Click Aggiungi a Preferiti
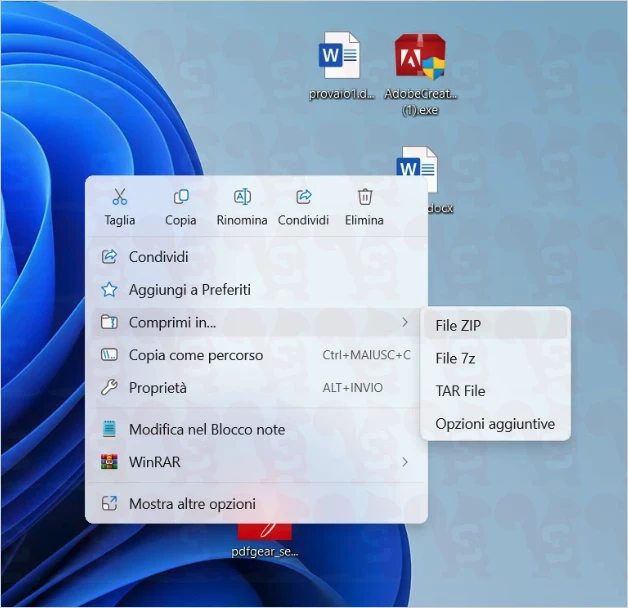This screenshot has height=608, width=628. click(189, 290)
